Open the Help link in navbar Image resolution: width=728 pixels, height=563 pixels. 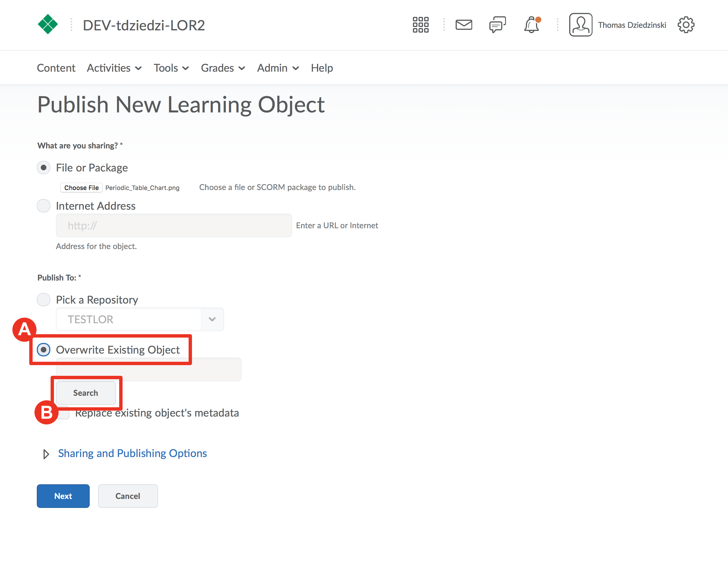(x=322, y=68)
